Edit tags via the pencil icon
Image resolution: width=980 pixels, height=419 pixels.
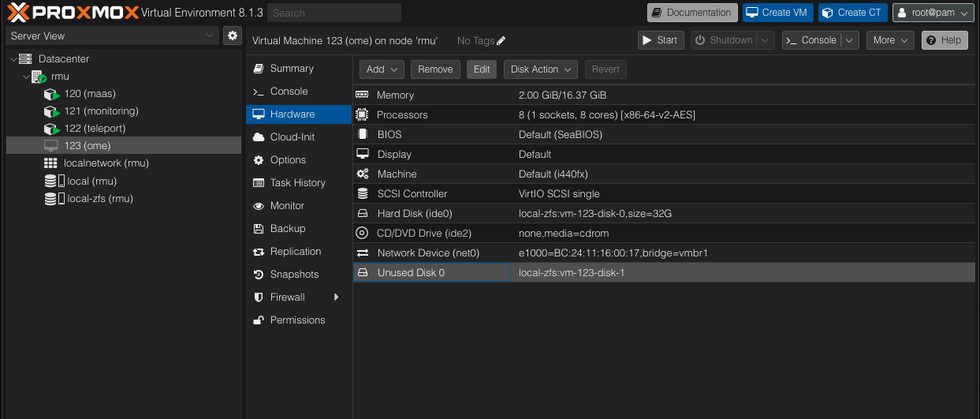click(501, 40)
